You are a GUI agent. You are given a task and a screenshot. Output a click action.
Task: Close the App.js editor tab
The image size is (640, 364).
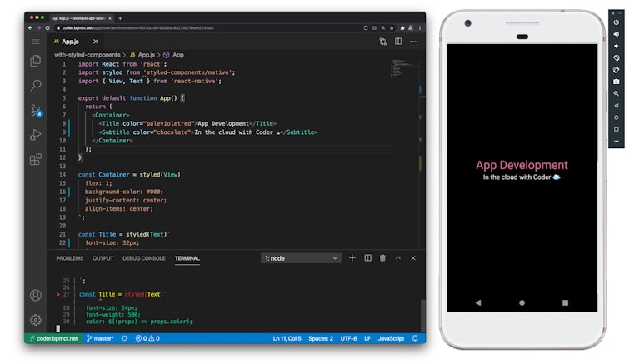pyautogui.click(x=96, y=42)
